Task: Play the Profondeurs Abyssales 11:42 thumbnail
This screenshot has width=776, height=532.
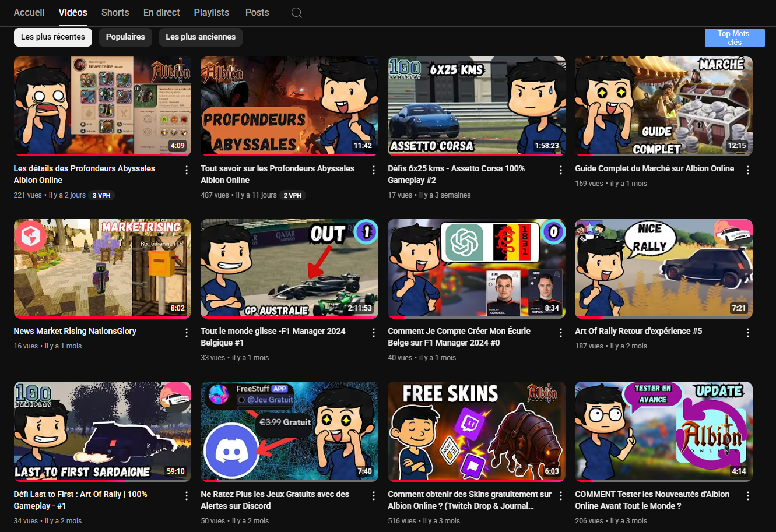Action: click(x=289, y=106)
